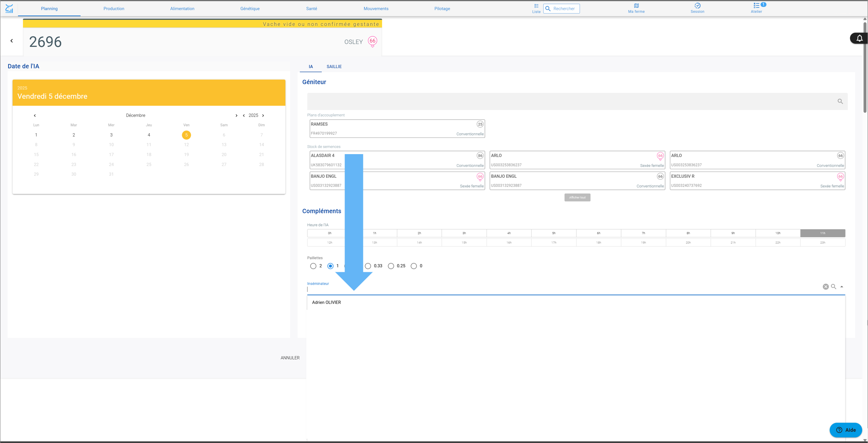Click the app logo icon
This screenshot has width=868, height=443.
click(9, 9)
